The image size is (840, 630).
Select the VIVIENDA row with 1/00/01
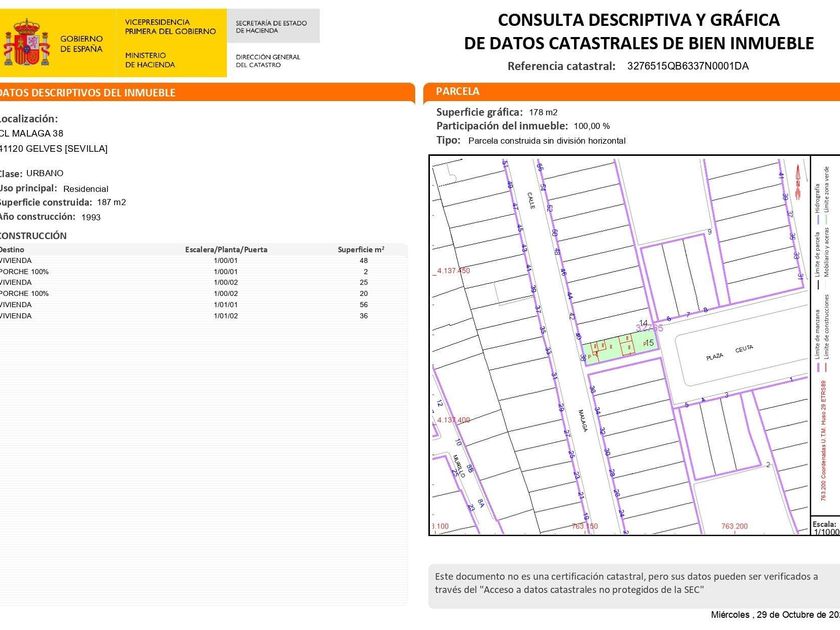[x=203, y=261]
